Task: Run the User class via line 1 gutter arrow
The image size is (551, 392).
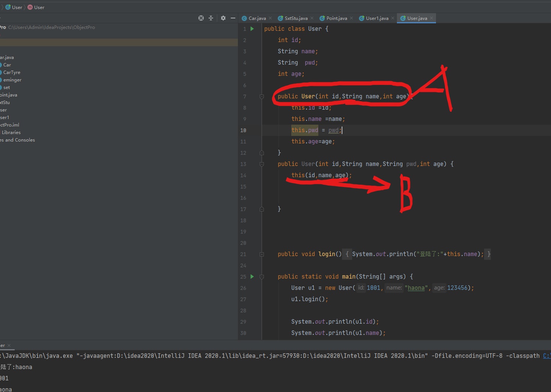Action: click(x=252, y=29)
